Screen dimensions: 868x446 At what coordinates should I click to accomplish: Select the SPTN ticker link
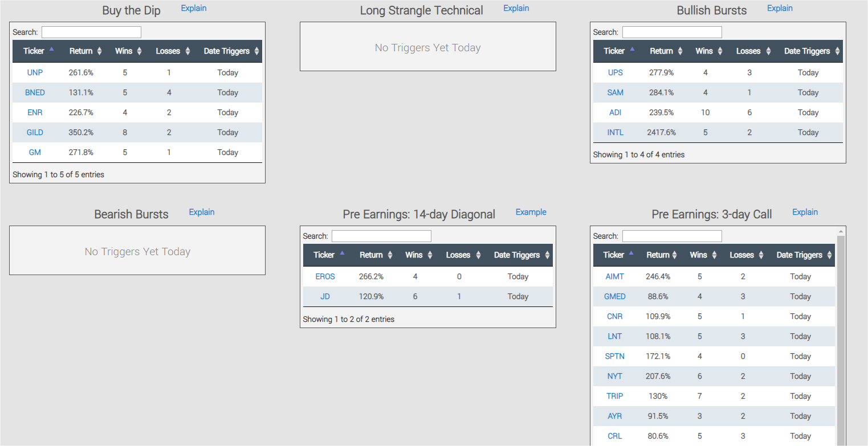[x=615, y=357]
